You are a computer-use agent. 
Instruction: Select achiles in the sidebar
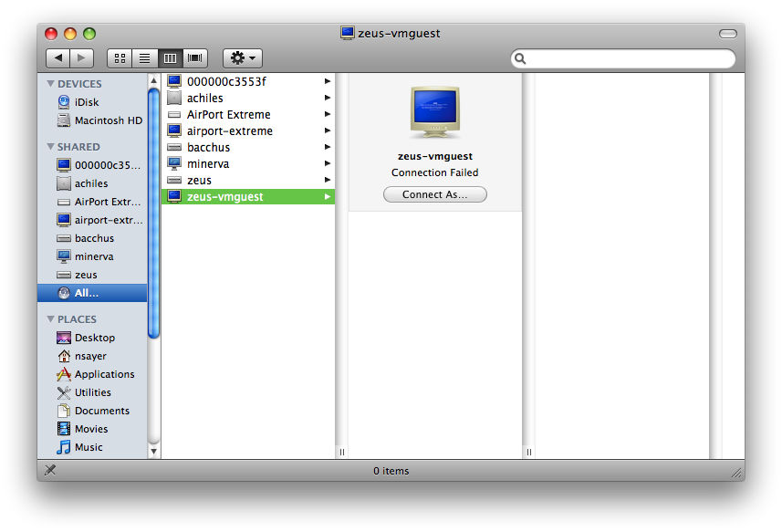tap(92, 183)
